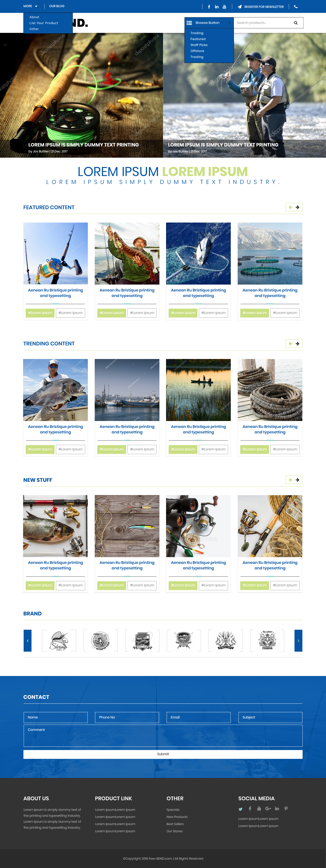Choose List Your Product menu item
326x868 pixels.
(x=44, y=23)
